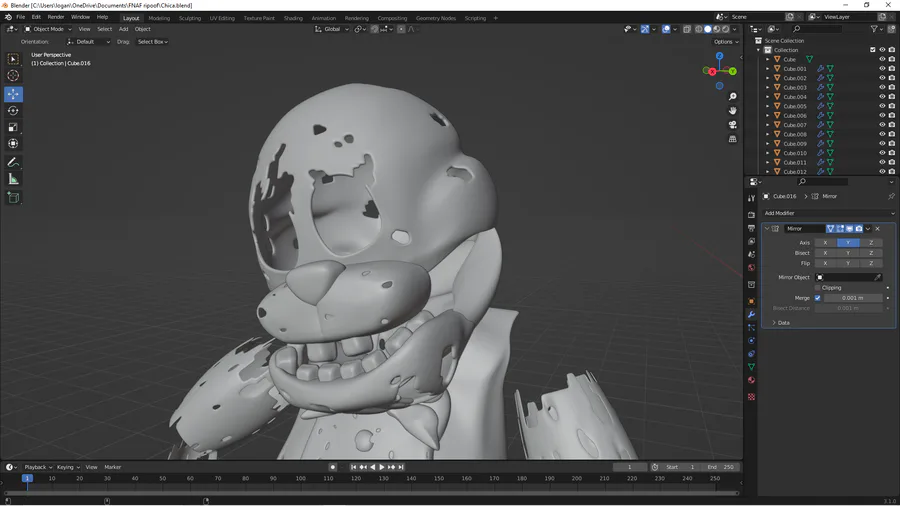Remove the Mirror modifier with X button
The height and width of the screenshot is (506, 900).
tap(878, 229)
